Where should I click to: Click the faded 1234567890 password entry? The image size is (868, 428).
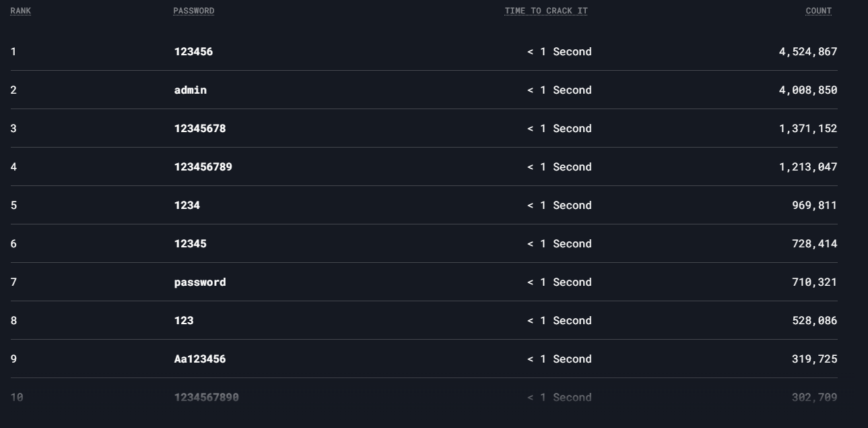[207, 397]
